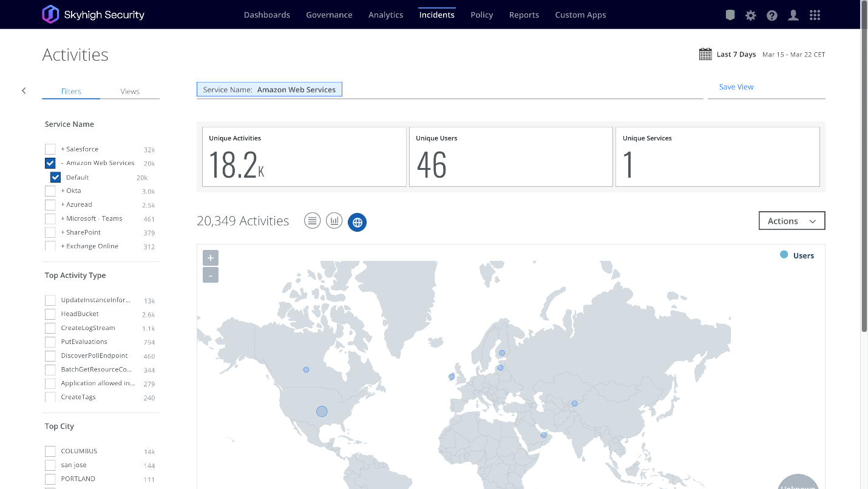
Task: Expand the Salesforce service tree
Action: point(63,149)
